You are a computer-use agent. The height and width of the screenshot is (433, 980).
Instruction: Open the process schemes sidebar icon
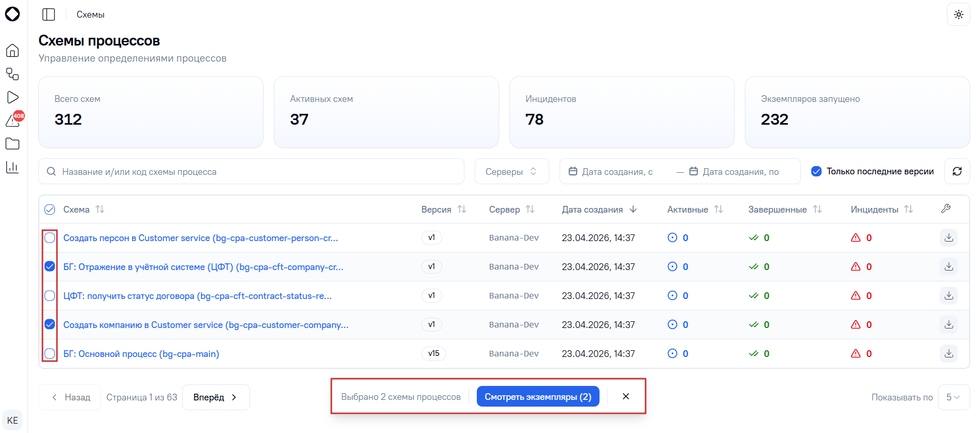pos(12,74)
